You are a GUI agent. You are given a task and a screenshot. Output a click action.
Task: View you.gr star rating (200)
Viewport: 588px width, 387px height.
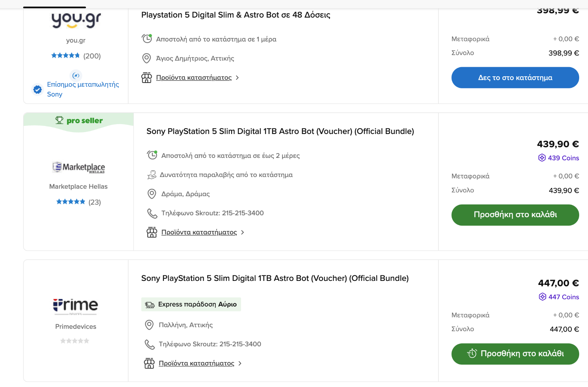click(76, 56)
